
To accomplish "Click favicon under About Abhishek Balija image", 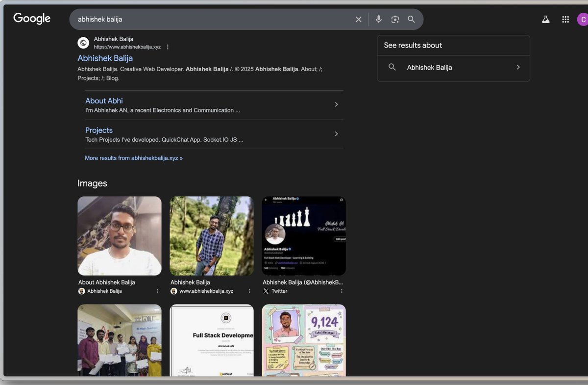I will [82, 291].
